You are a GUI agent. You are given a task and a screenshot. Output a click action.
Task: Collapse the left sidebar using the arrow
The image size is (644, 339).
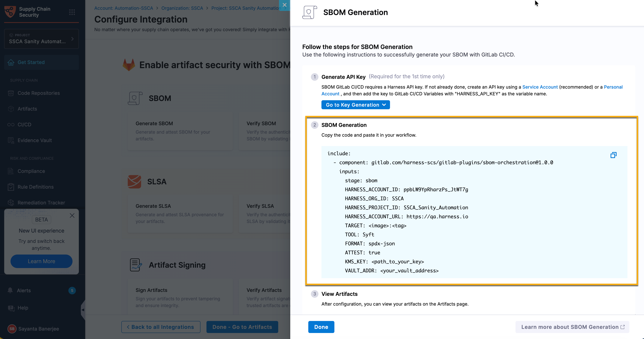[83, 310]
